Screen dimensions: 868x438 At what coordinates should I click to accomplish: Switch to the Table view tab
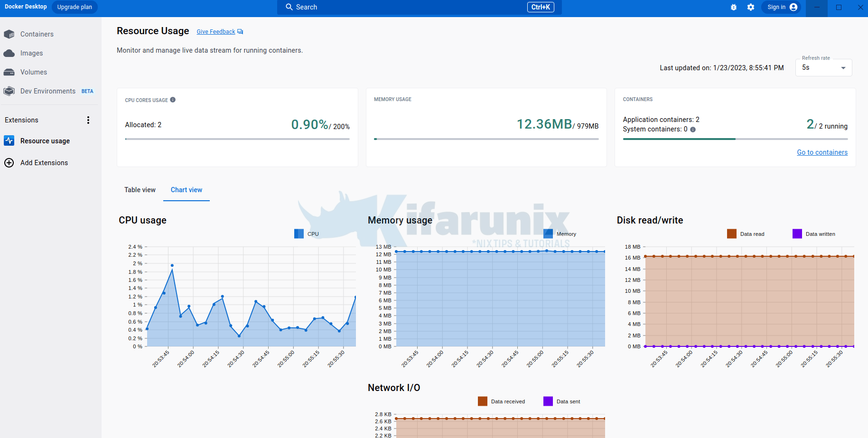140,190
